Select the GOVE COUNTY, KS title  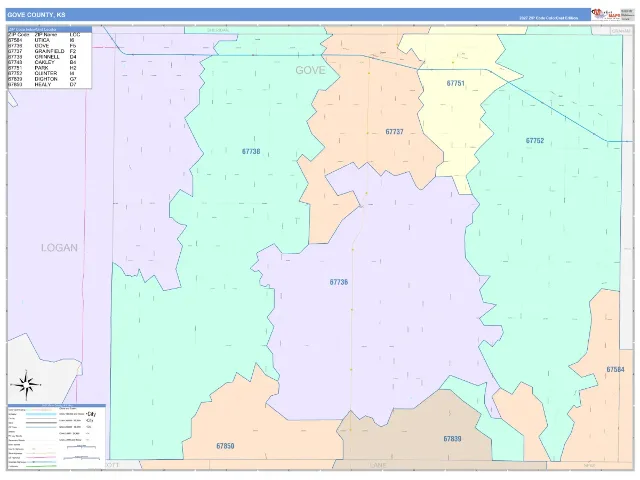[36, 15]
